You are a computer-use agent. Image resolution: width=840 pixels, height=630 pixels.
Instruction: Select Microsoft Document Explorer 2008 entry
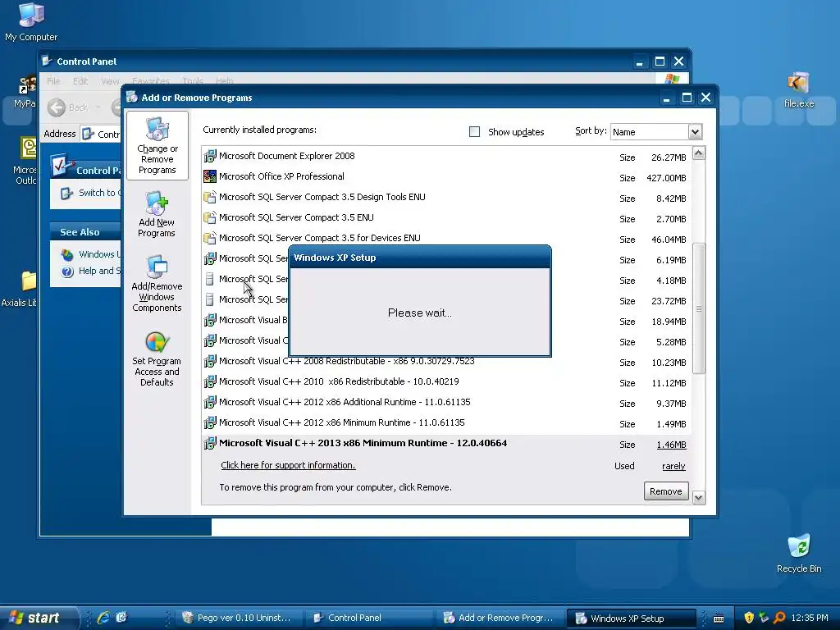[447, 157]
